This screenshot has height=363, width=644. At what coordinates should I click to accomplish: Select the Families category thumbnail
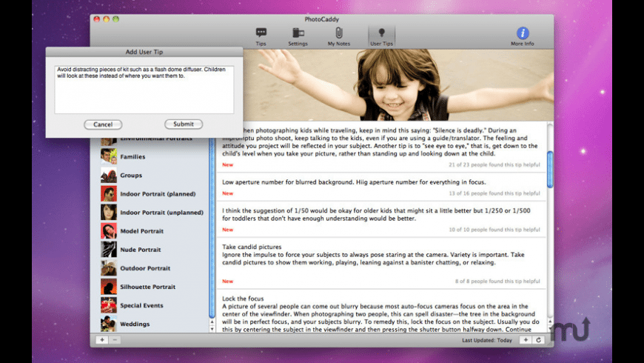pos(108,156)
